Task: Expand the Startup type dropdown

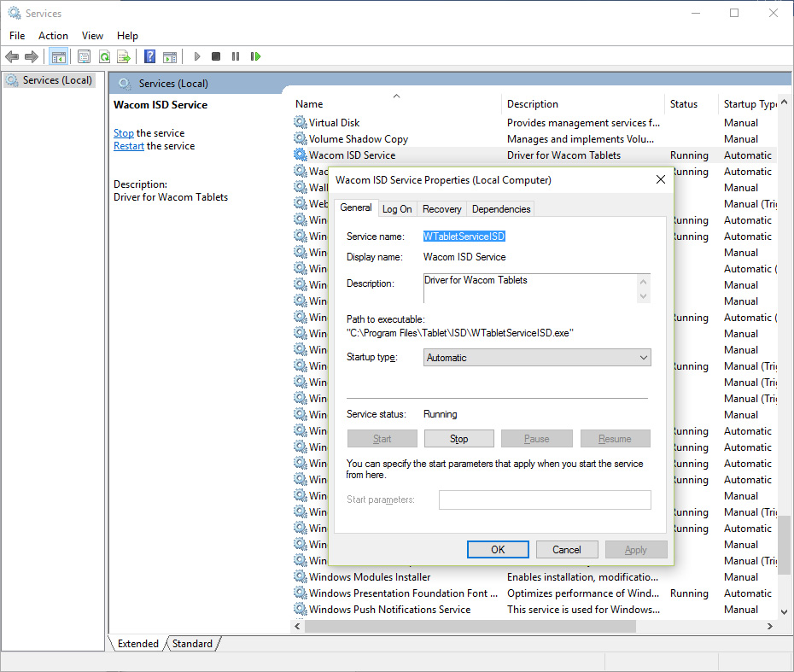Action: pos(537,358)
